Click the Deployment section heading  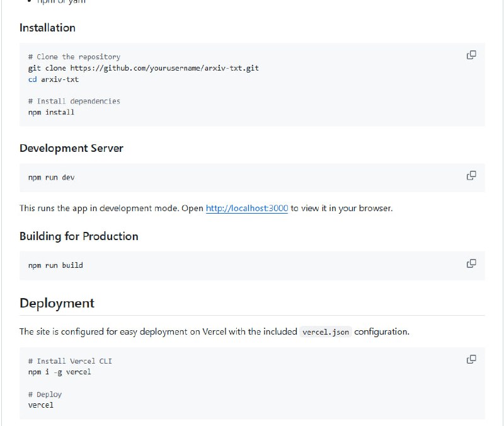[57, 303]
